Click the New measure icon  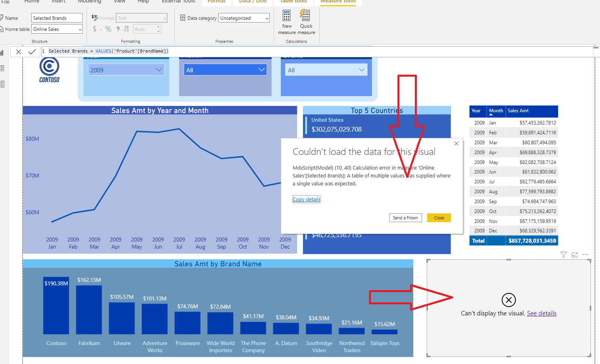coord(287,16)
